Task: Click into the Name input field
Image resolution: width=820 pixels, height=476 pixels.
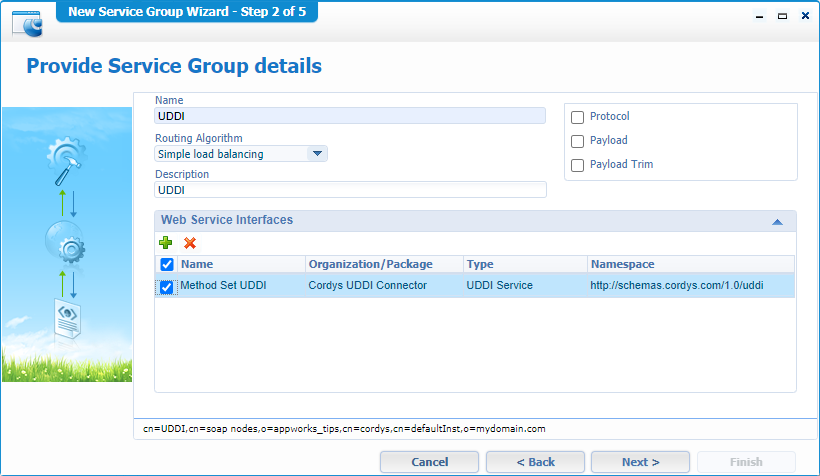Action: [x=350, y=116]
